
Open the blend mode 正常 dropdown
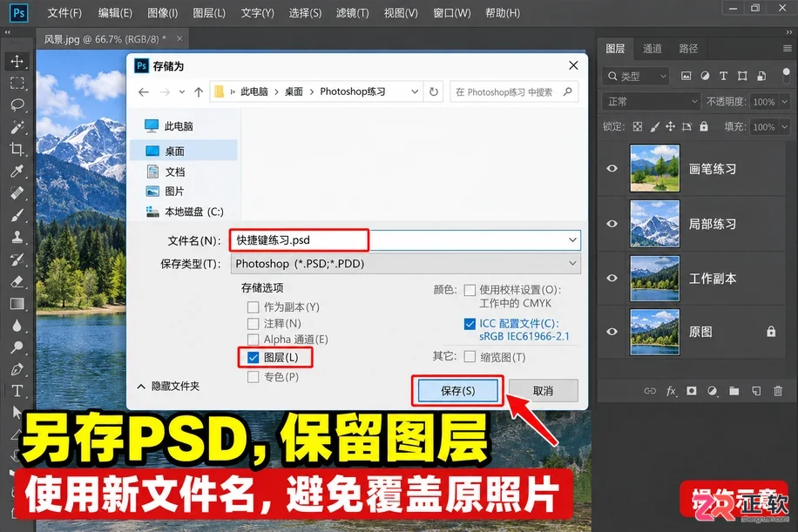coord(652,102)
